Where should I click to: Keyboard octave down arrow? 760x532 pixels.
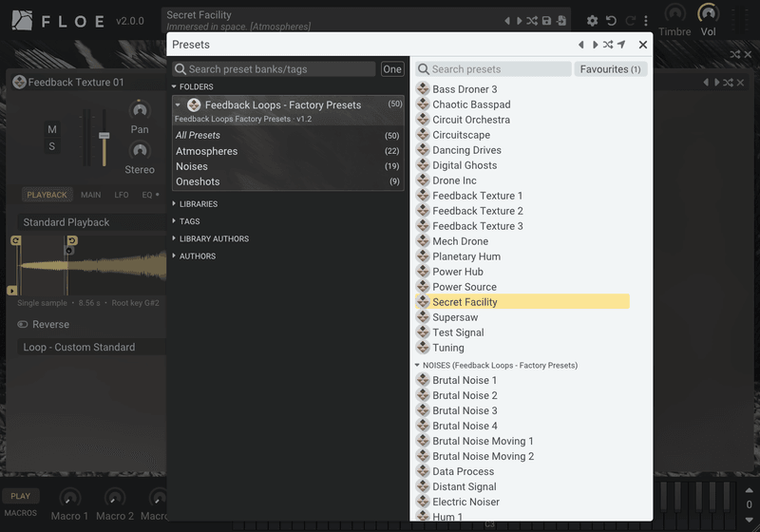pyautogui.click(x=749, y=520)
